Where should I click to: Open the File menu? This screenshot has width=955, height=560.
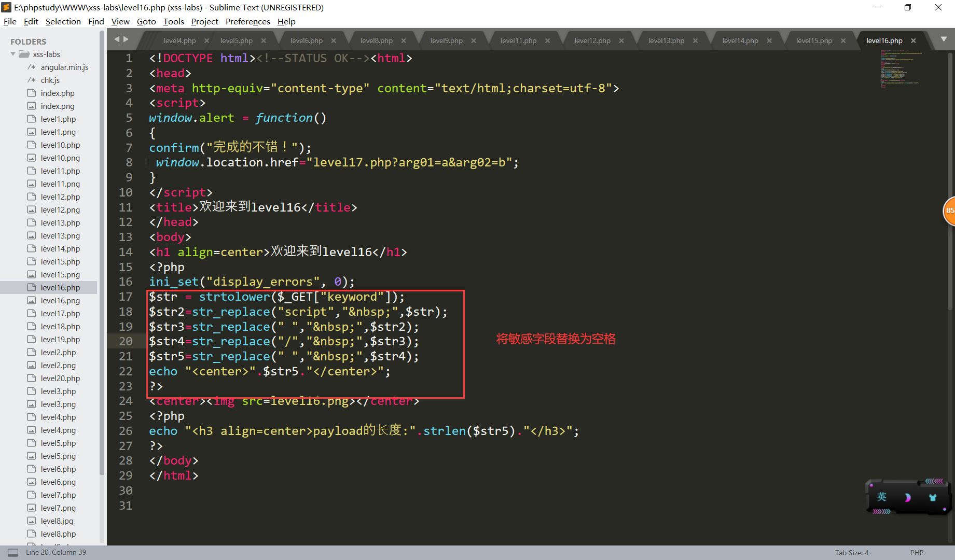10,21
